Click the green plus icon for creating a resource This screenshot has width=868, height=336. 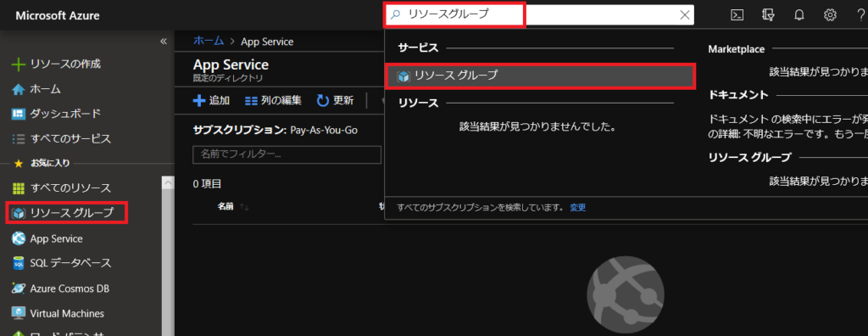[x=19, y=64]
